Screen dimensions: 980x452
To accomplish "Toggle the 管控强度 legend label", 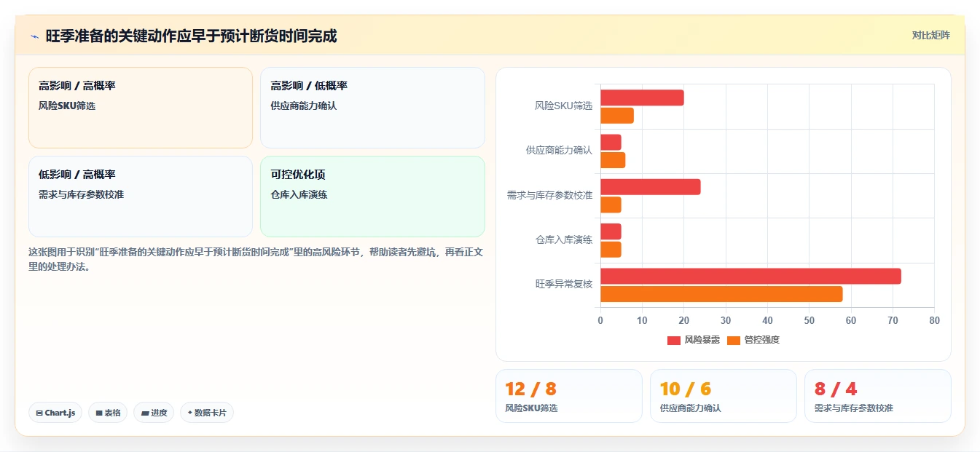I will 761,340.
